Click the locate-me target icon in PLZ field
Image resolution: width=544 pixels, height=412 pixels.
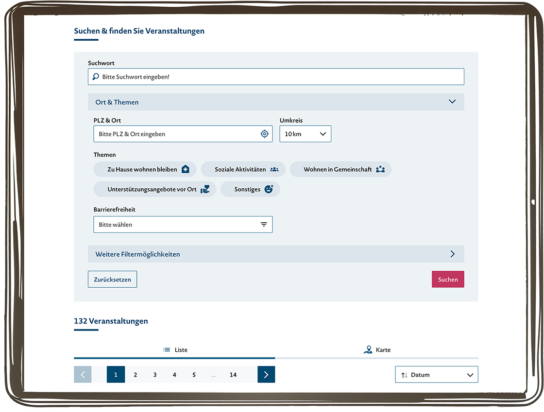pyautogui.click(x=264, y=134)
